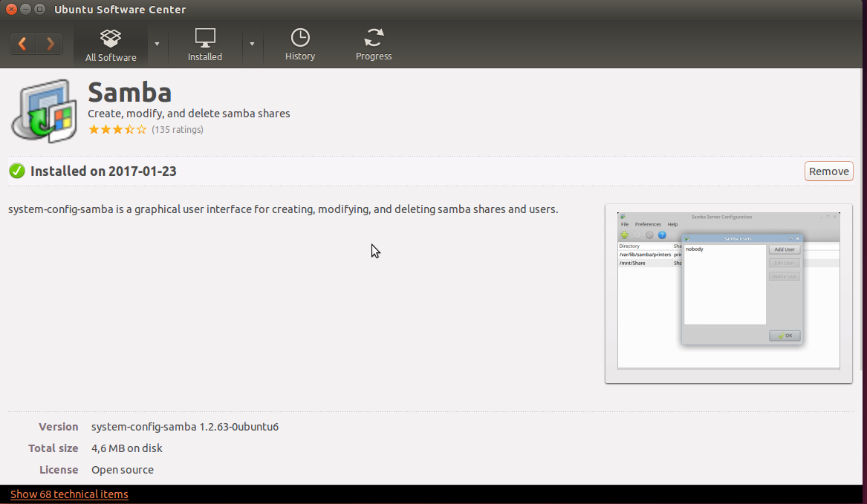This screenshot has width=867, height=504.
Task: Open the Installed section
Action: (x=204, y=45)
